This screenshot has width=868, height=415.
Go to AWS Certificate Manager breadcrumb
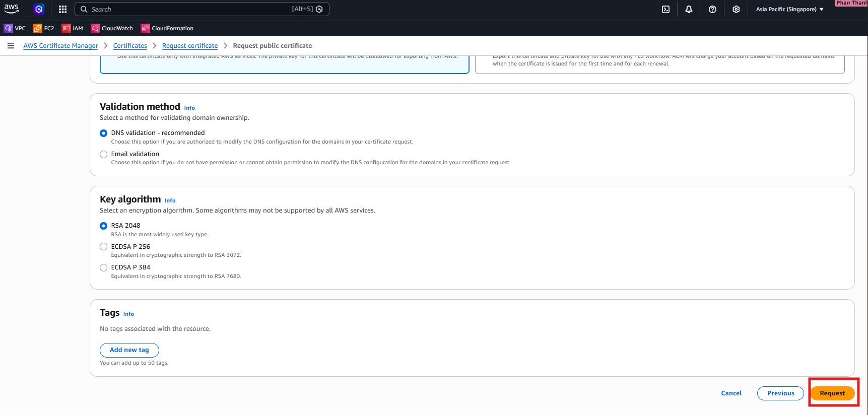pyautogui.click(x=60, y=46)
